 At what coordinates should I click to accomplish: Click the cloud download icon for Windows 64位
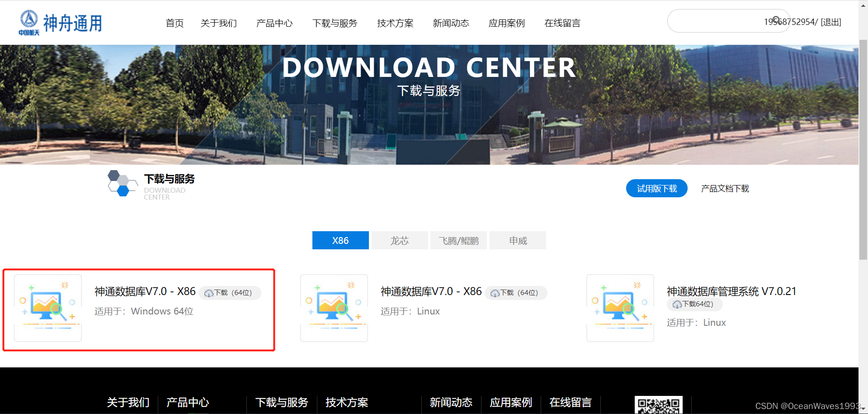coord(209,293)
